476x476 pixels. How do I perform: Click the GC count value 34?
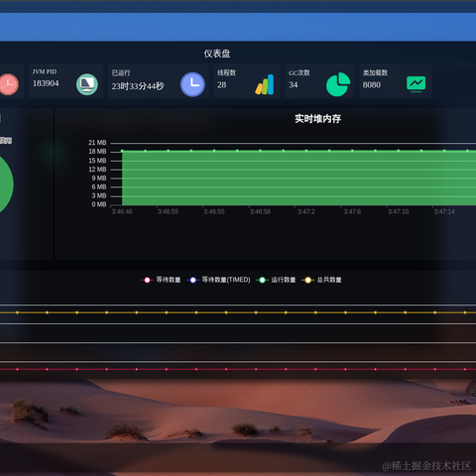click(294, 85)
